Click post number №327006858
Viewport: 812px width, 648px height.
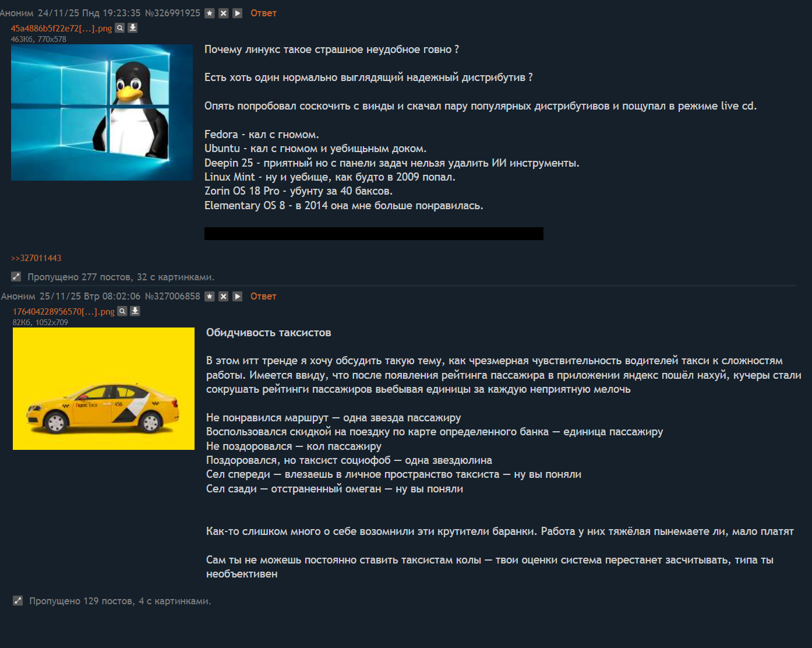point(172,296)
